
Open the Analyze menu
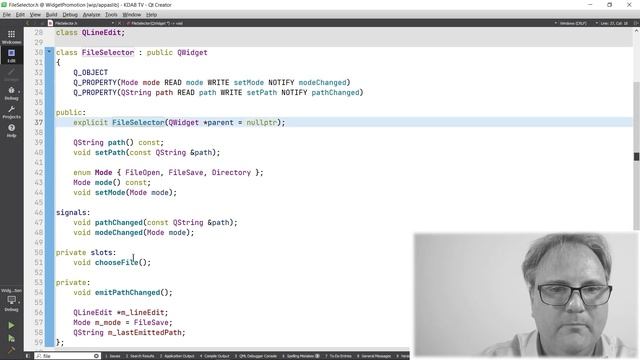click(91, 14)
